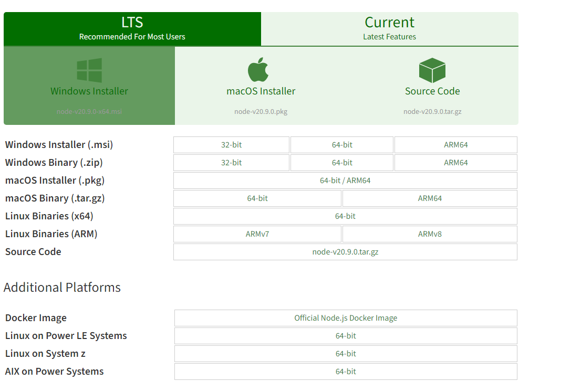Download 64-bit Windows Binary (.zip)

click(342, 163)
